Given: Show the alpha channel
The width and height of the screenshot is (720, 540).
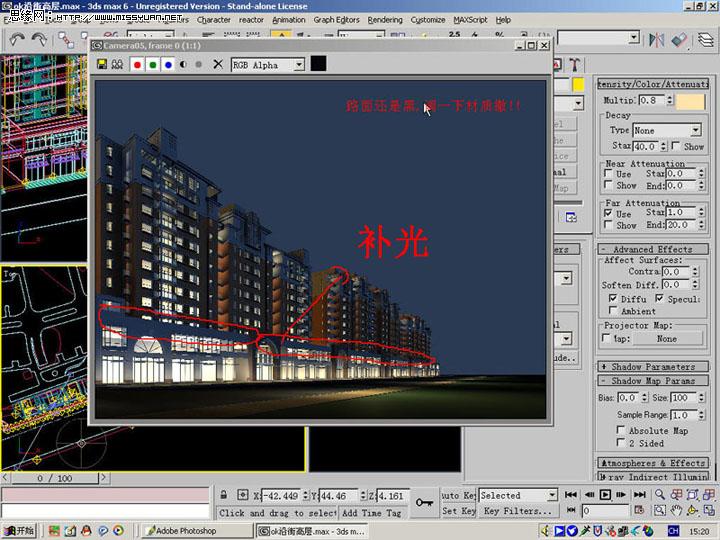Looking at the screenshot, I should 183,65.
